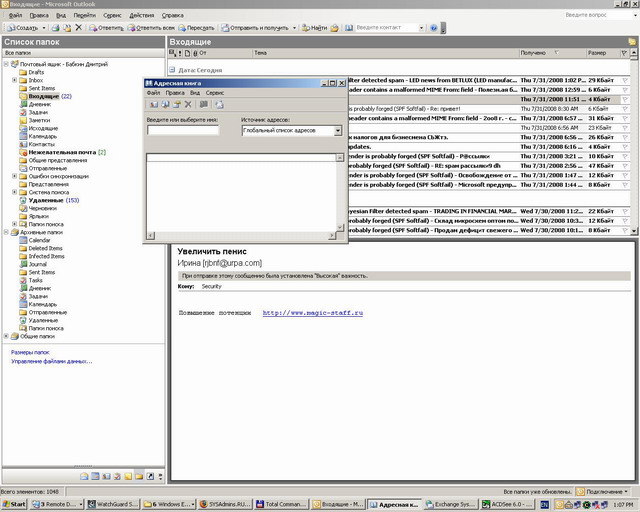
Task: Click Управление файлами данных link
Action: [51, 361]
